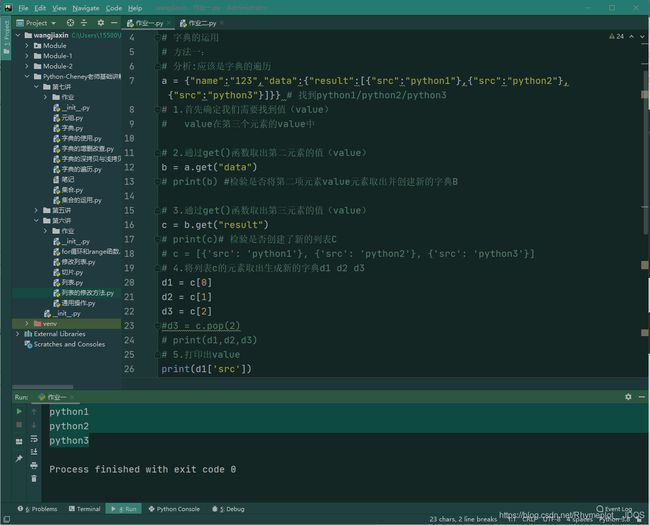Viewport: 650px width, 525px height.
Task: Expand the 第五讲 folder
Action: pyautogui.click(x=36, y=210)
